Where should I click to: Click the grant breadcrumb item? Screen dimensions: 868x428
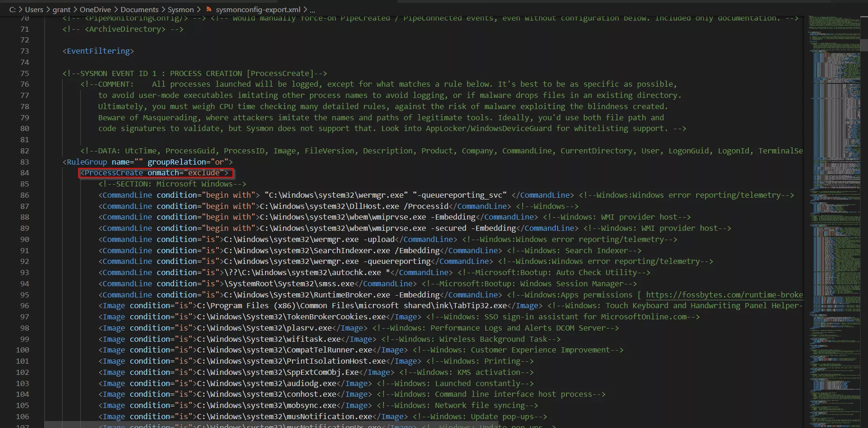(61, 9)
